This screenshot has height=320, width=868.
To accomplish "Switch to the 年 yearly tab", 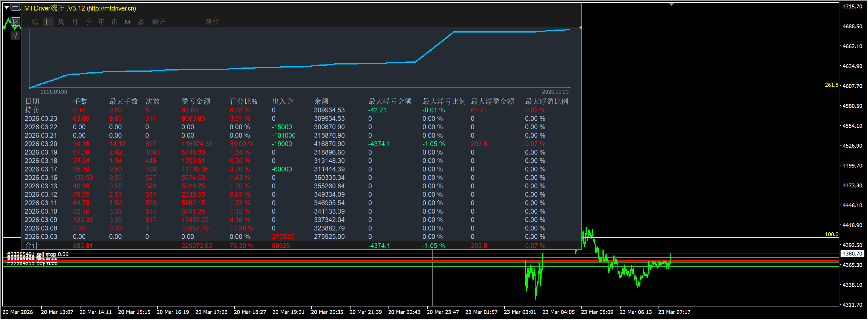I will click(101, 22).
